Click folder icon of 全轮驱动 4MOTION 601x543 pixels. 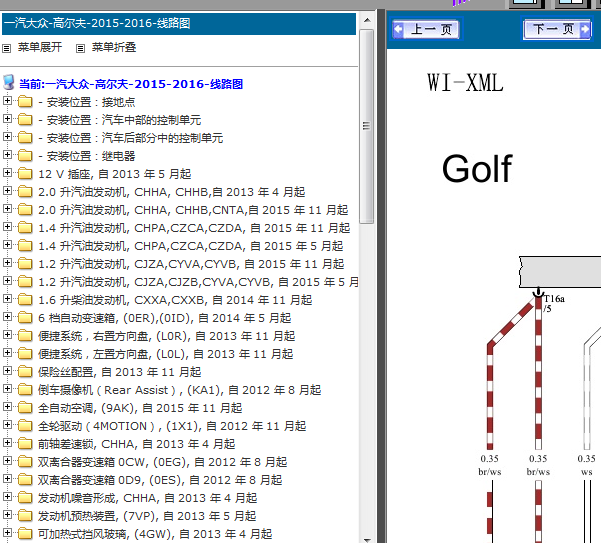tap(25, 426)
